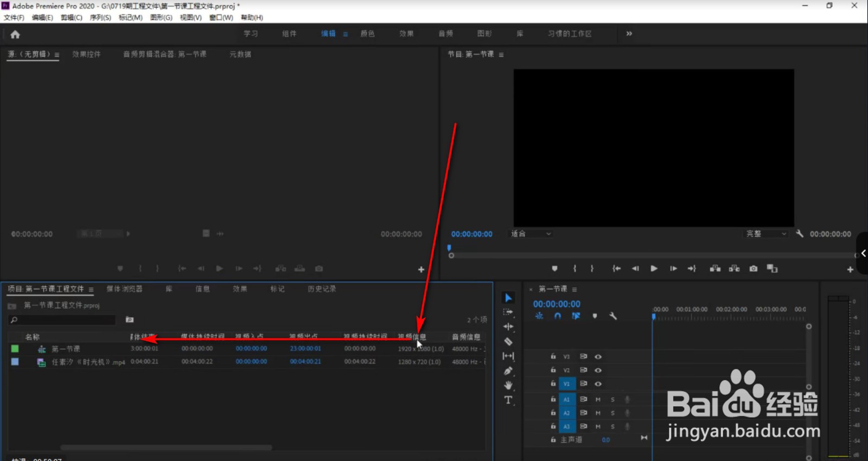Open the playback resolution dropdown 完整
This screenshot has height=461, width=868.
point(765,234)
